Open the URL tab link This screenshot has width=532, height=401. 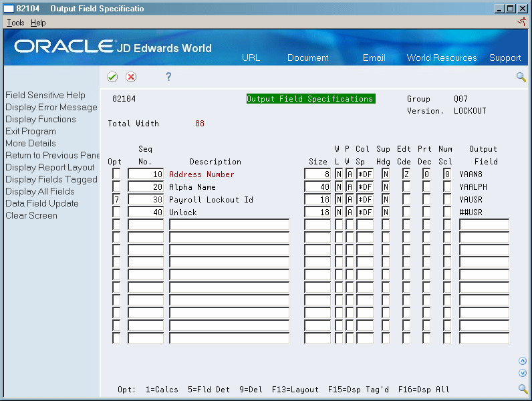(251, 57)
